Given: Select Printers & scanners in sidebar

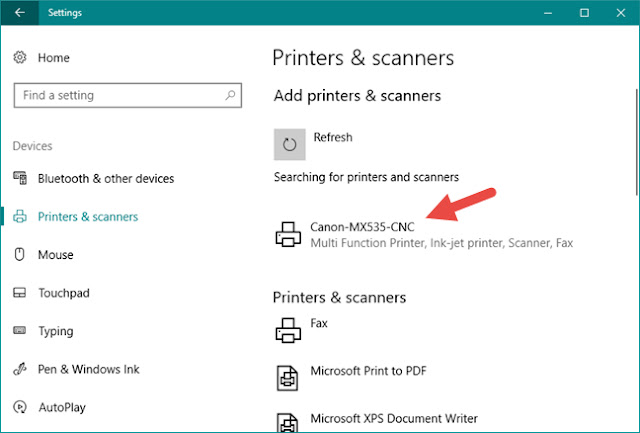Looking at the screenshot, I should tap(88, 216).
